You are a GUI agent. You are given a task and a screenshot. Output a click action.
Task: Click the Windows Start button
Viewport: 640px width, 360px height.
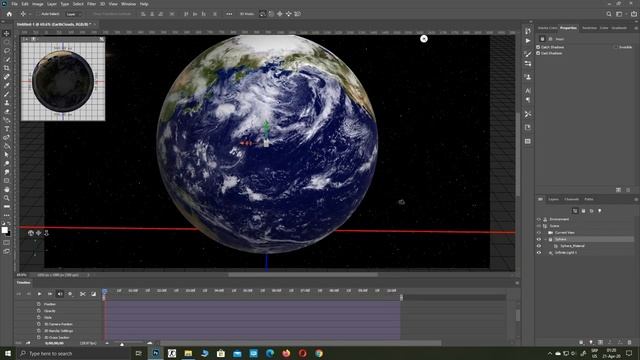7,353
